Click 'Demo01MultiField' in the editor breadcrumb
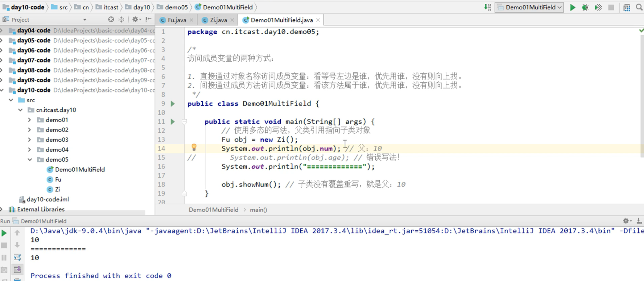 (214, 210)
